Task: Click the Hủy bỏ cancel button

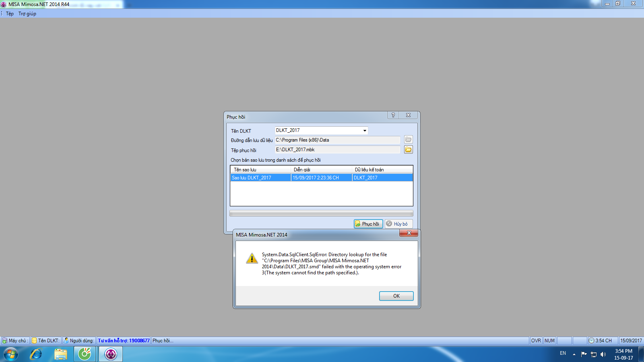Action: 398,224
